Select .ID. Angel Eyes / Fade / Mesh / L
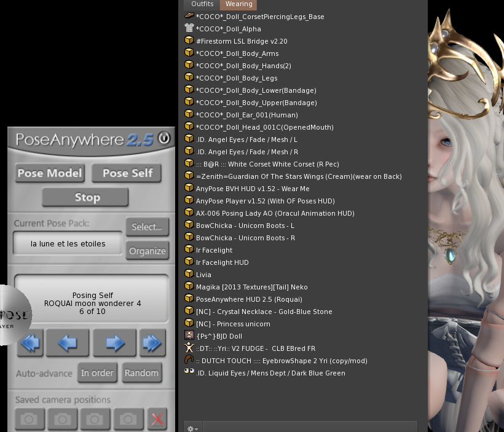This screenshot has height=432, width=504. tap(246, 139)
